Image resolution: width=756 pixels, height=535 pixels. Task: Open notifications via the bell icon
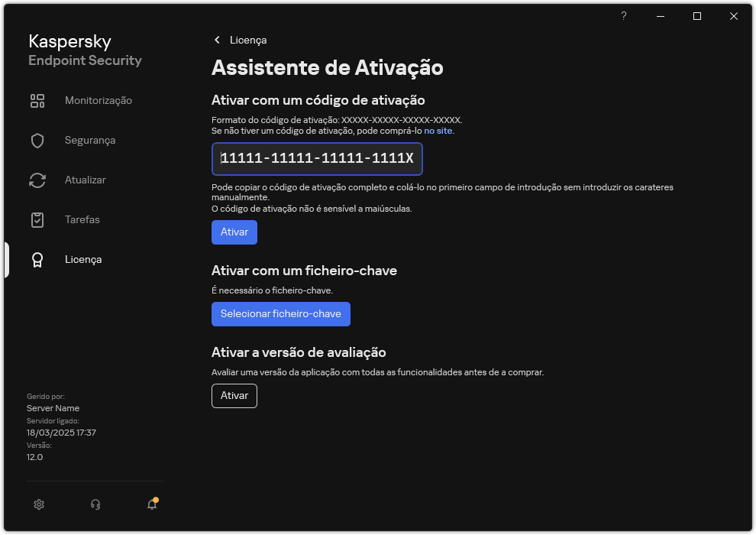[x=150, y=504]
